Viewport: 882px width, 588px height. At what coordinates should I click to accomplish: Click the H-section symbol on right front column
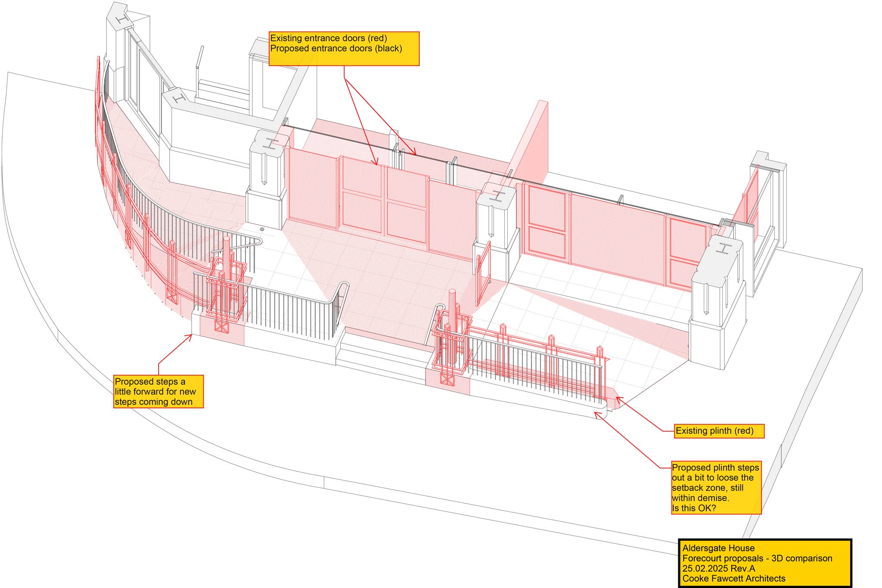pyautogui.click(x=724, y=249)
